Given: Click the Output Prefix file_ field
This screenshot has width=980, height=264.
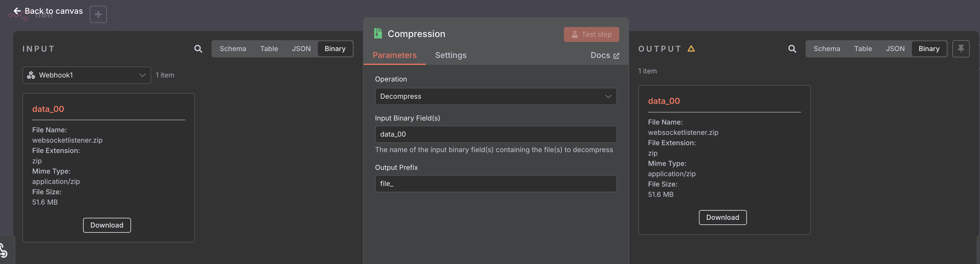Looking at the screenshot, I should point(496,183).
